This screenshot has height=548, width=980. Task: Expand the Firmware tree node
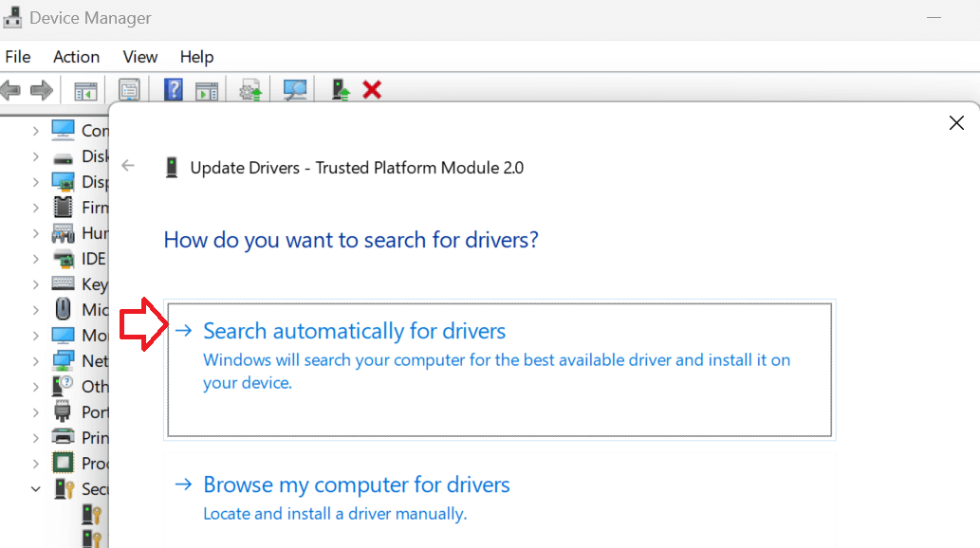36,208
